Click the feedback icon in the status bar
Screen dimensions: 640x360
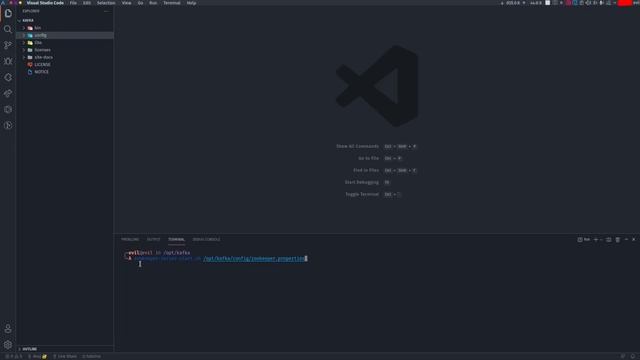(x=623, y=356)
